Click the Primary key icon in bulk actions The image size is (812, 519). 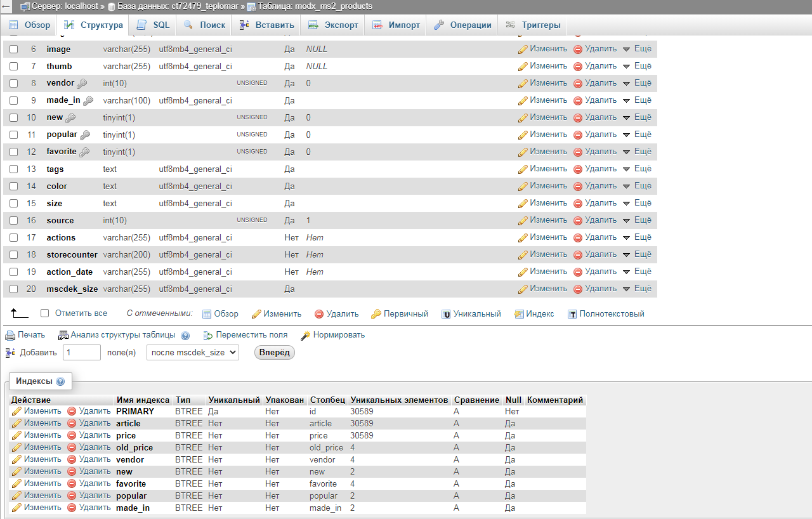(376, 314)
